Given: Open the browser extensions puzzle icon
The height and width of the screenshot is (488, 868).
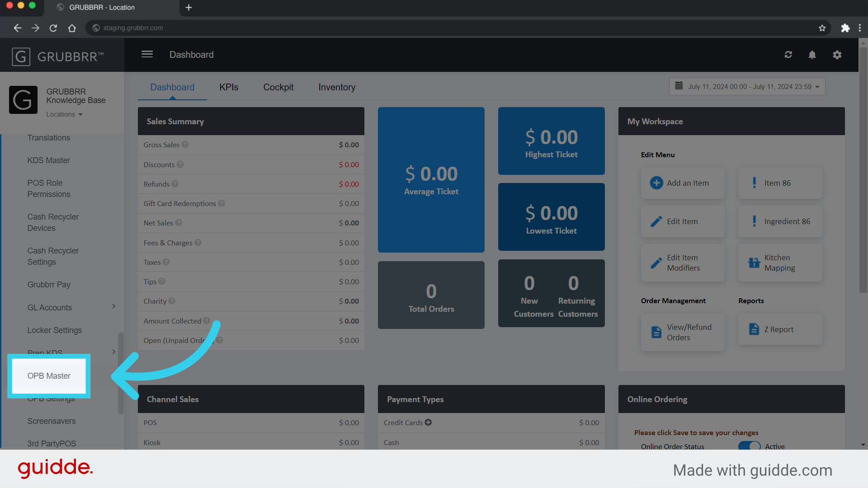Looking at the screenshot, I should point(845,28).
